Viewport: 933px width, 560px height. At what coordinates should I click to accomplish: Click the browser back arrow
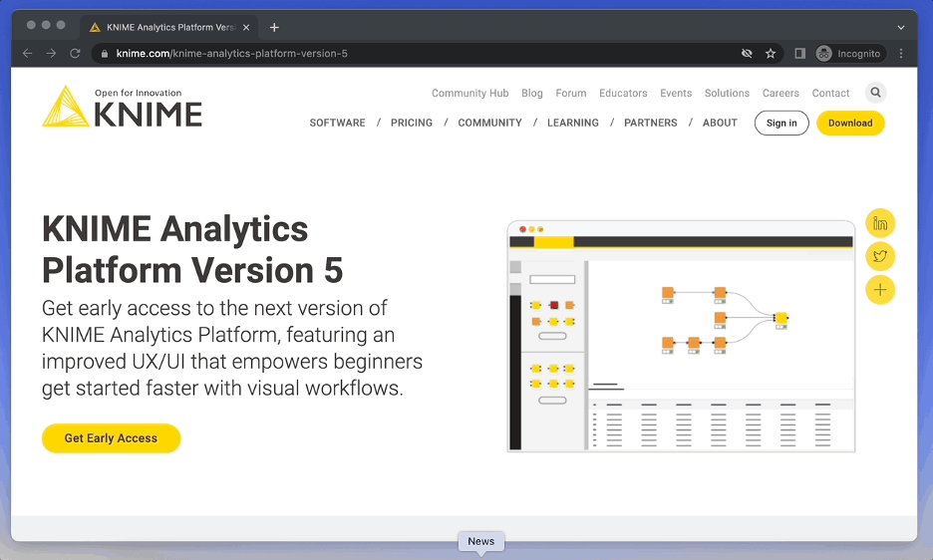(x=28, y=54)
